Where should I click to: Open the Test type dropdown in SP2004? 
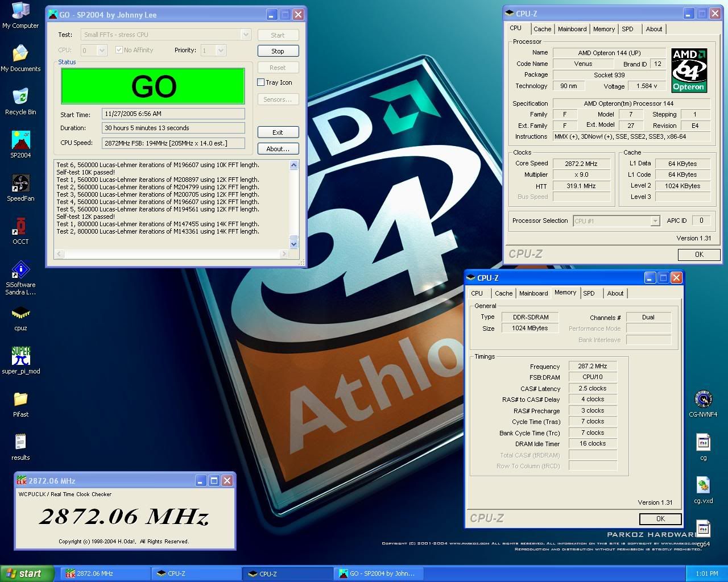pyautogui.click(x=246, y=35)
